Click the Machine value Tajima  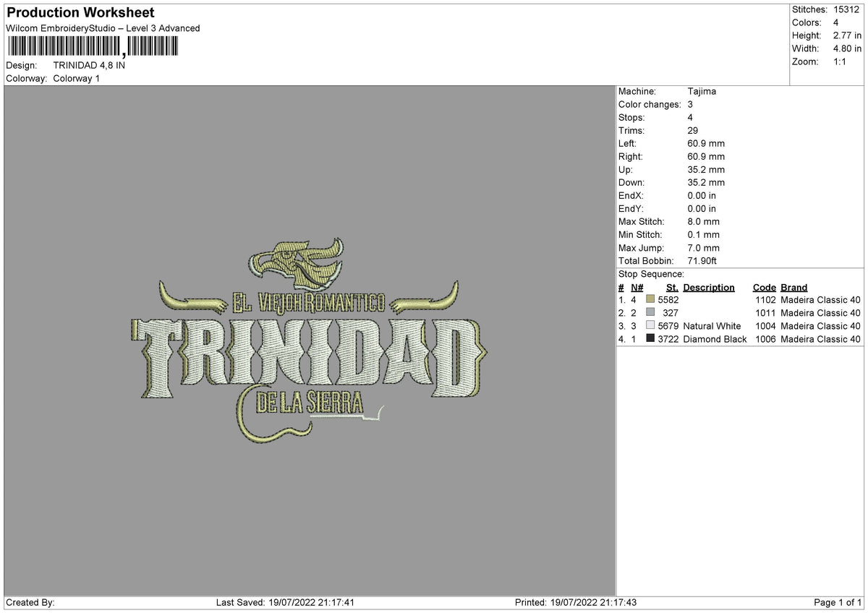click(x=702, y=91)
